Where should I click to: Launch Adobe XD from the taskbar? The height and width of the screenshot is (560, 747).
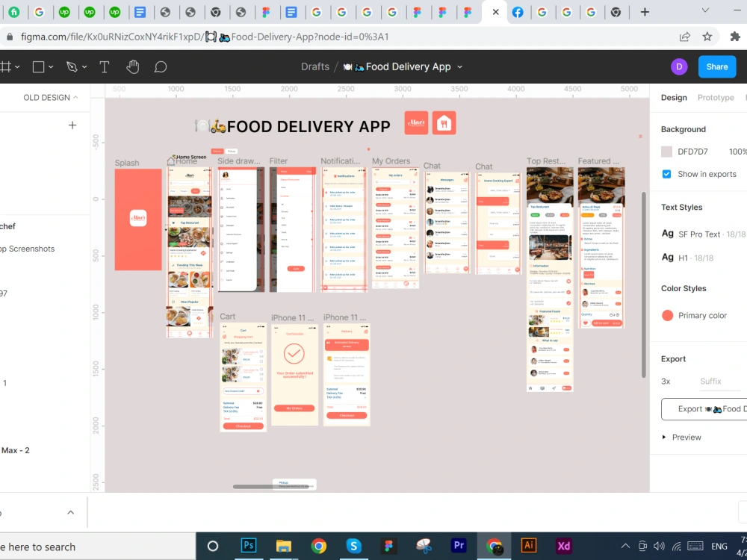pos(564,546)
